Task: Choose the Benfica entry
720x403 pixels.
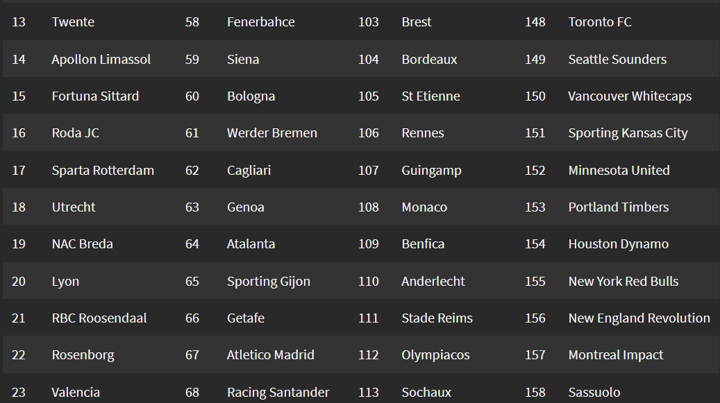Action: click(423, 244)
